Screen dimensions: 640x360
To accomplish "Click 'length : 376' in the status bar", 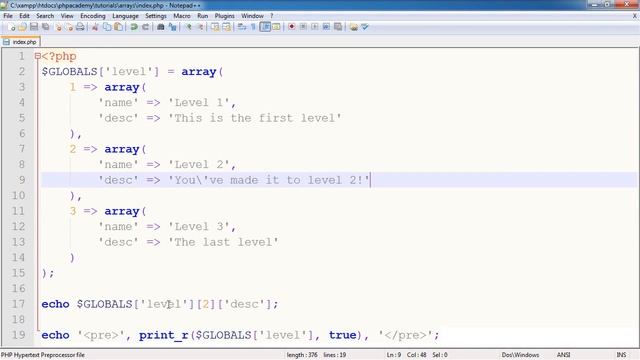I will pyautogui.click(x=302, y=355).
